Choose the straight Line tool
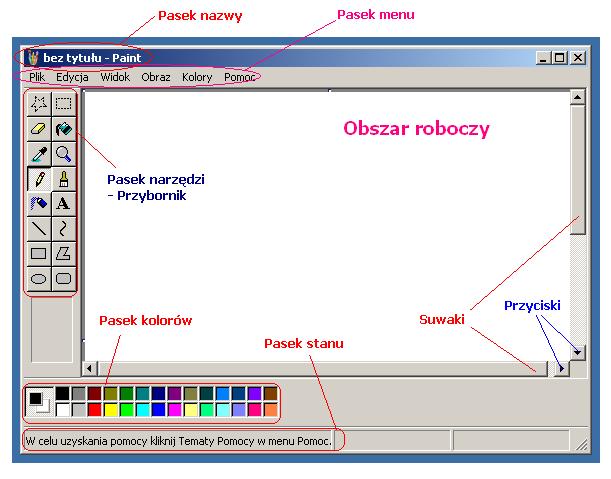This screenshot has width=611, height=479. click(x=39, y=229)
